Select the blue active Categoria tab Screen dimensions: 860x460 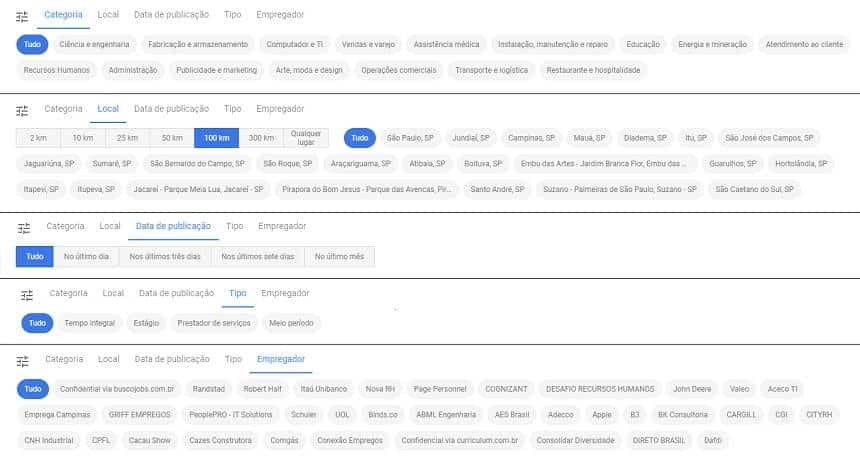click(x=63, y=15)
